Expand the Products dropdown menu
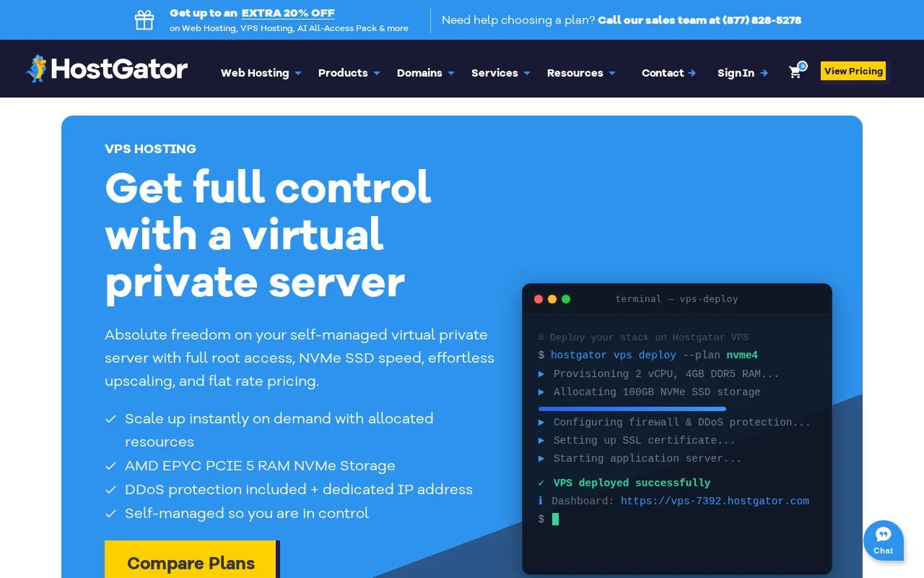Image resolution: width=924 pixels, height=578 pixels. click(349, 73)
